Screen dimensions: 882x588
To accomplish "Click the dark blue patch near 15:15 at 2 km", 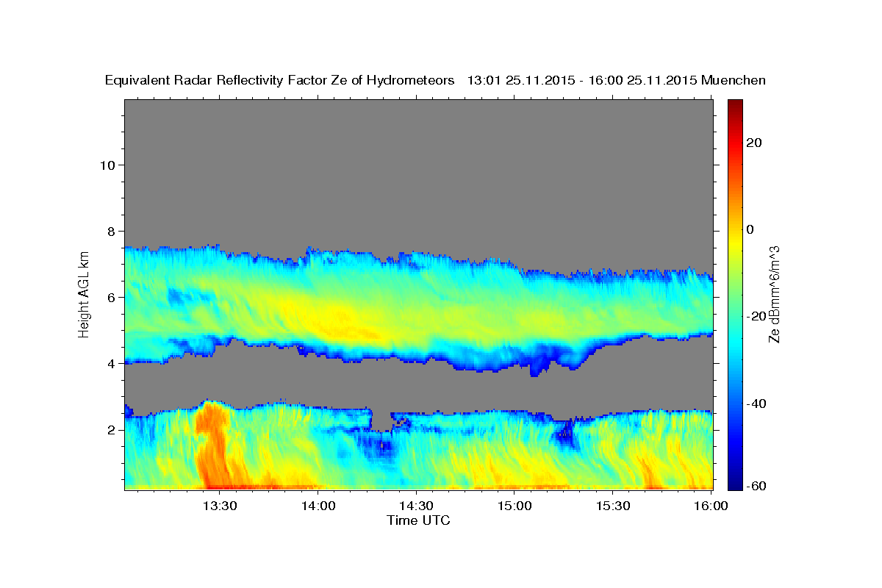I will 564,434.
